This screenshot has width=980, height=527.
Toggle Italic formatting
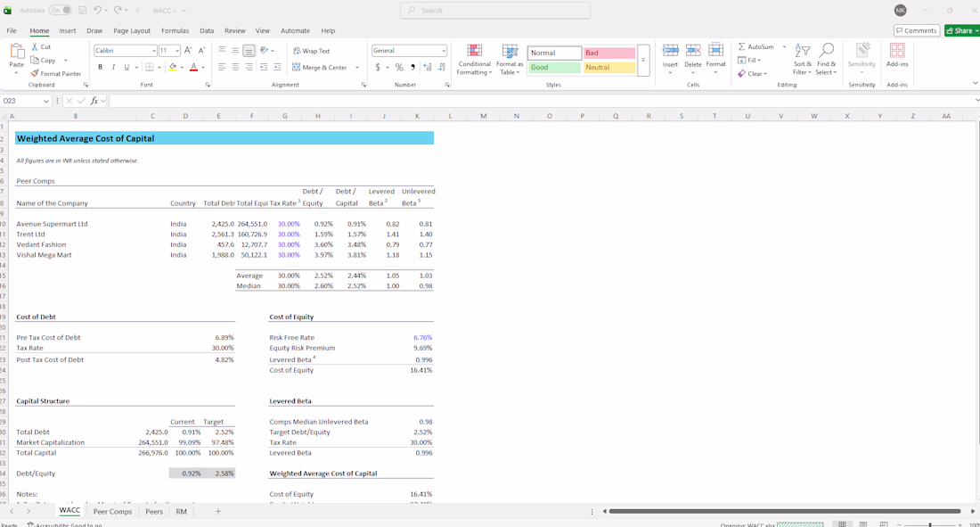113,67
